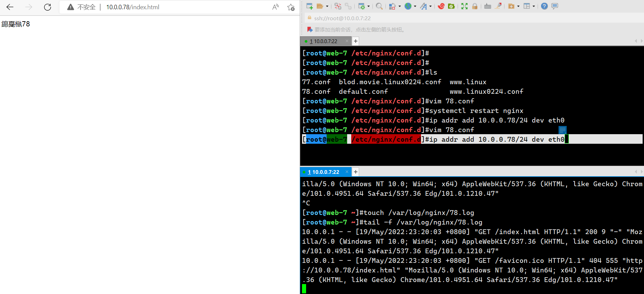Screen dimensions: 644x294
Task: Click the '^C' line in lower terminal
Action: click(x=306, y=203)
